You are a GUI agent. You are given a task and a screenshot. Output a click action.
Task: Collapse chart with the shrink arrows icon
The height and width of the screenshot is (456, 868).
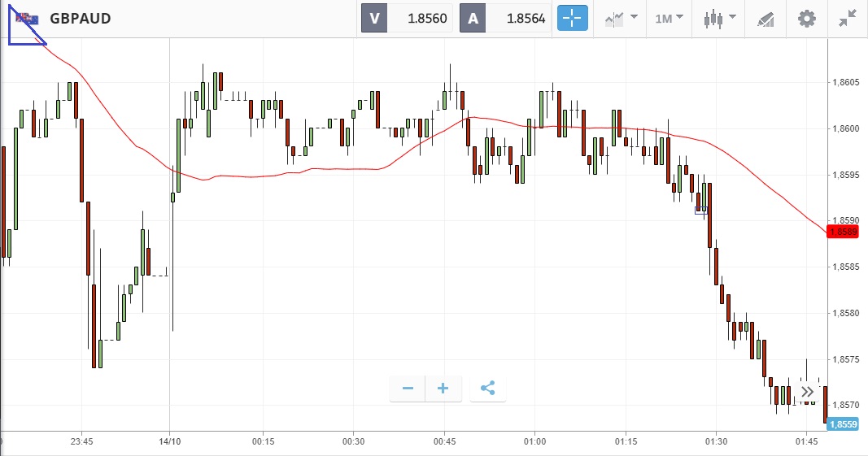(x=847, y=18)
